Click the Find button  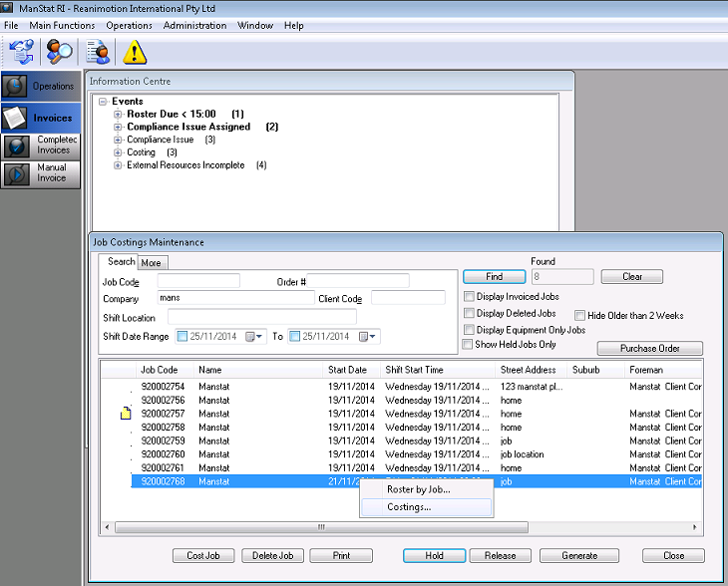494,276
